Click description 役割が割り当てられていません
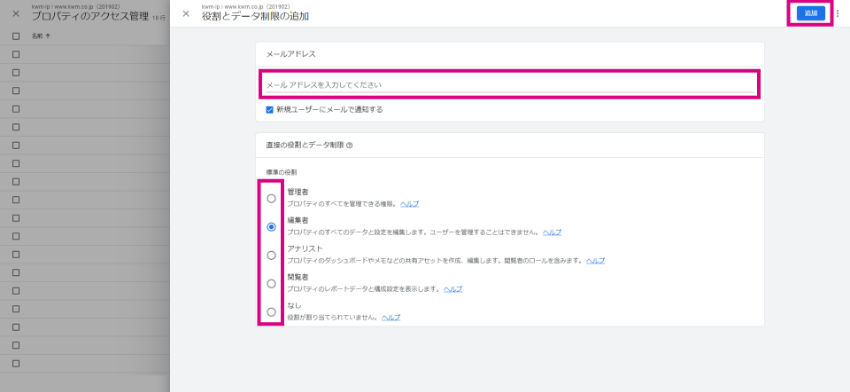The height and width of the screenshot is (392, 850). point(333,317)
